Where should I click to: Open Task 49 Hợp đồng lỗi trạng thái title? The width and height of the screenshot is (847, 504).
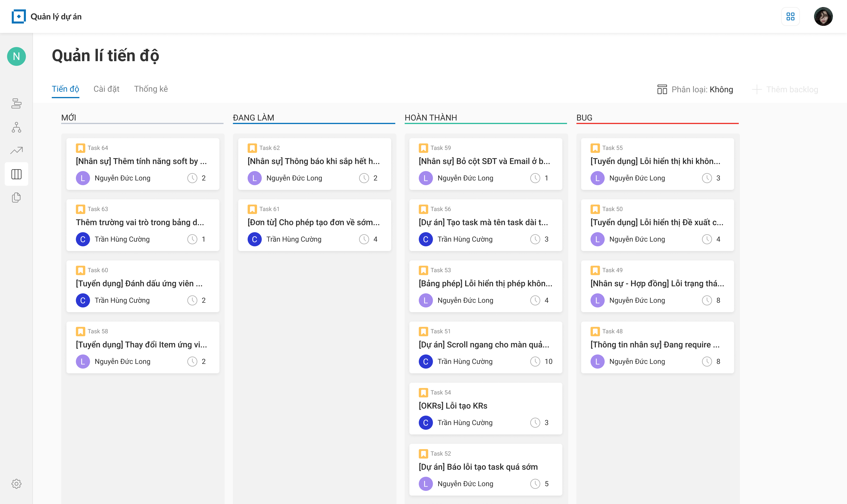[657, 283]
